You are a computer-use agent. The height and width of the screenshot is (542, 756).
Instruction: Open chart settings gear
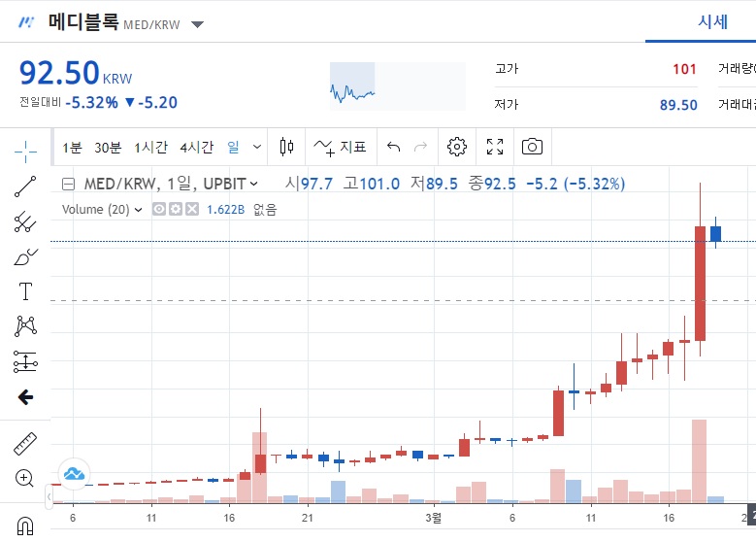(456, 147)
